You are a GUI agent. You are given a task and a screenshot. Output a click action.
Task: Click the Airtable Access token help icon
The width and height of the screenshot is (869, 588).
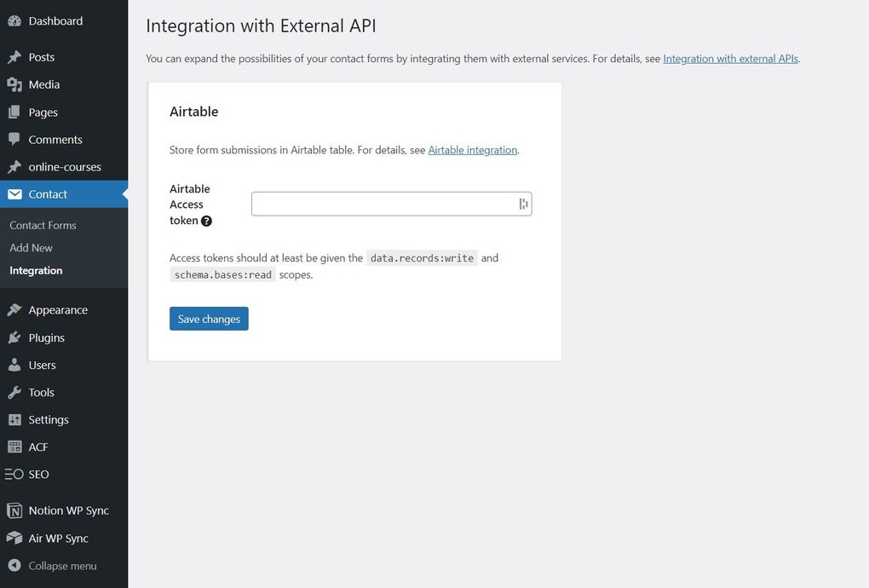coord(208,220)
